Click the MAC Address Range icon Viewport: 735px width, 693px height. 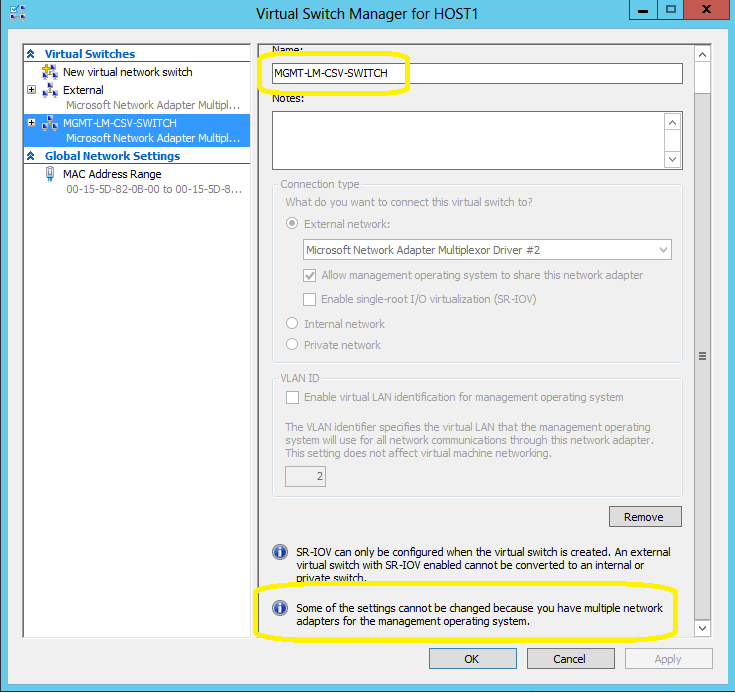[50, 174]
